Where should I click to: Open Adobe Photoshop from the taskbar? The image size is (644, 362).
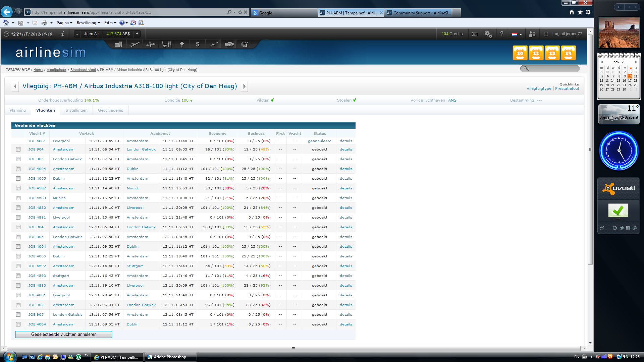point(170,357)
